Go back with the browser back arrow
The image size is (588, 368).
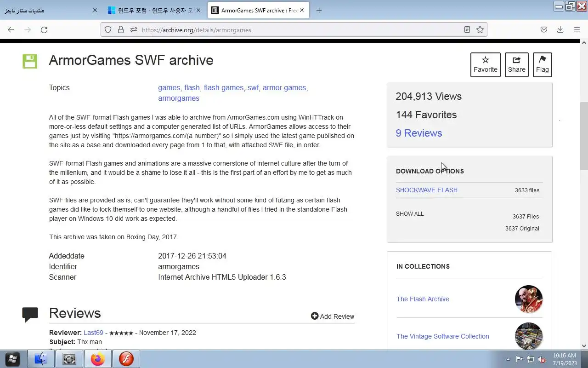11,30
